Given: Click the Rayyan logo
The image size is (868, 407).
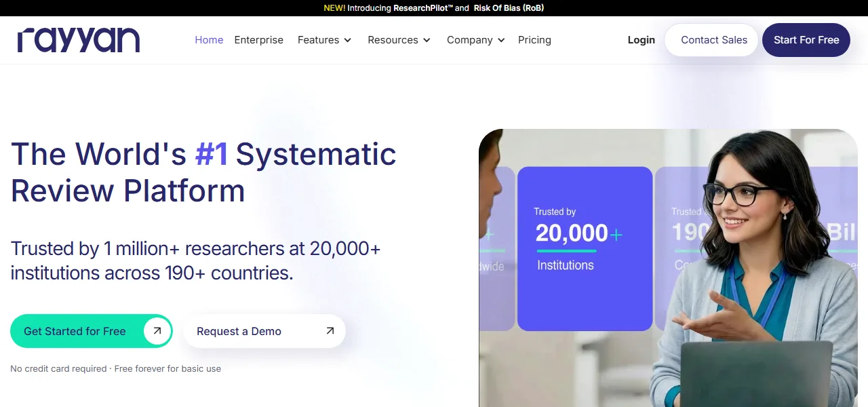Looking at the screenshot, I should tap(79, 40).
